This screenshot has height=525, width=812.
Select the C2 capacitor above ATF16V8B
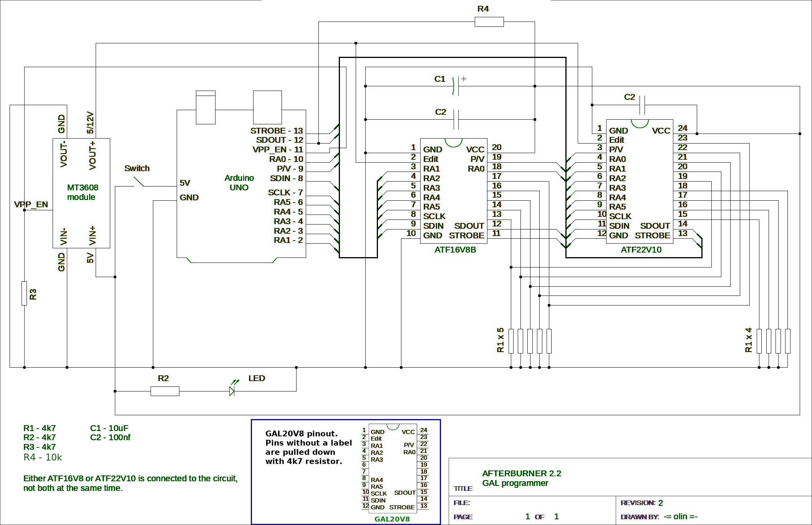456,119
